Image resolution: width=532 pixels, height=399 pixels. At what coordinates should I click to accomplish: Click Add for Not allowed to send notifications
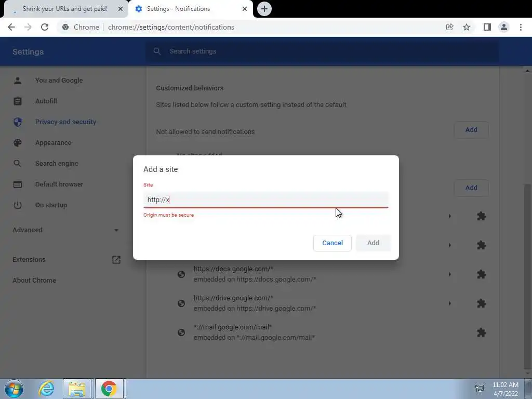coord(471,129)
